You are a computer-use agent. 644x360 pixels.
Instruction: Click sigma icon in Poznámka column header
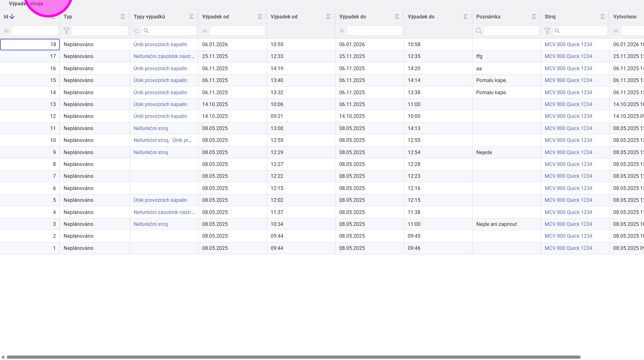click(534, 17)
